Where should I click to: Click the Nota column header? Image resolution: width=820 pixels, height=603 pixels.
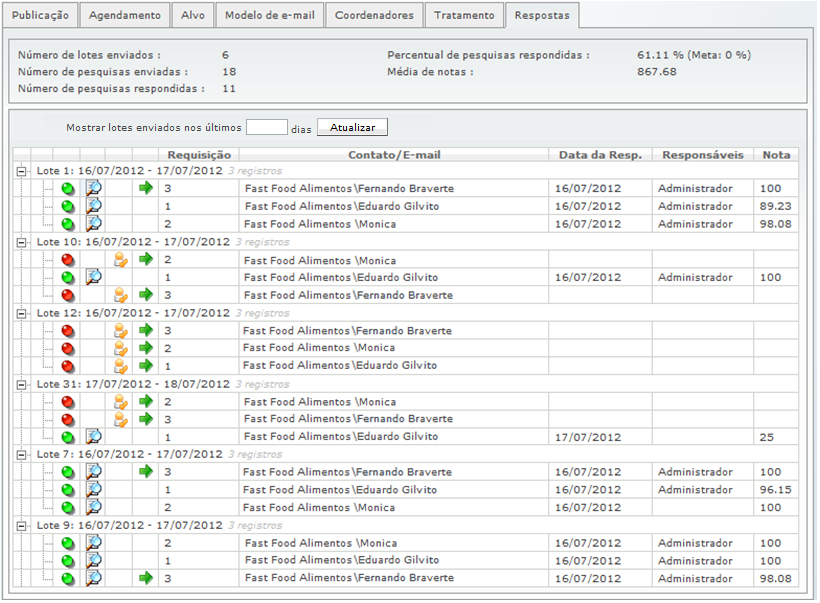pyautogui.click(x=776, y=155)
